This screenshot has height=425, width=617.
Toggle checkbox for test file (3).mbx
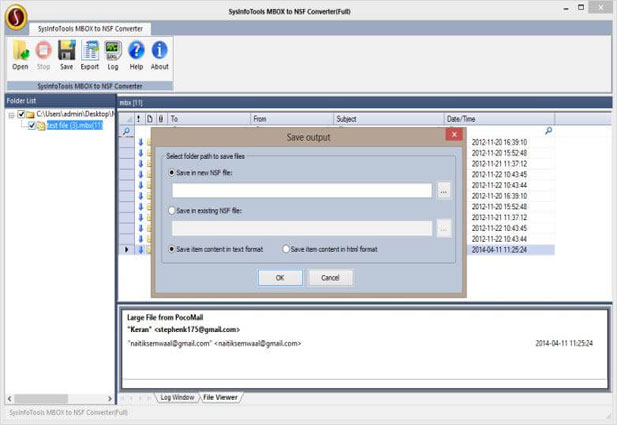(32, 126)
